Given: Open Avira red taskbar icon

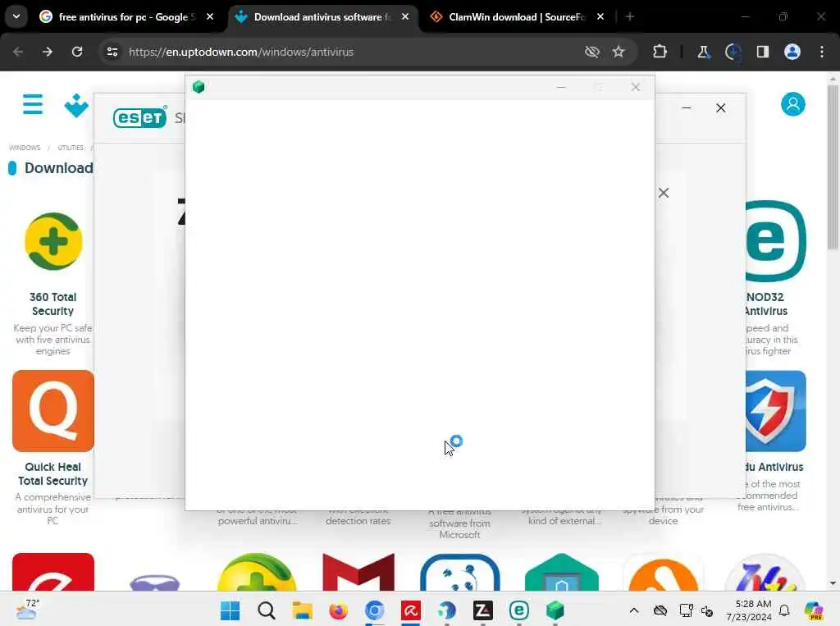Looking at the screenshot, I should point(411,610).
